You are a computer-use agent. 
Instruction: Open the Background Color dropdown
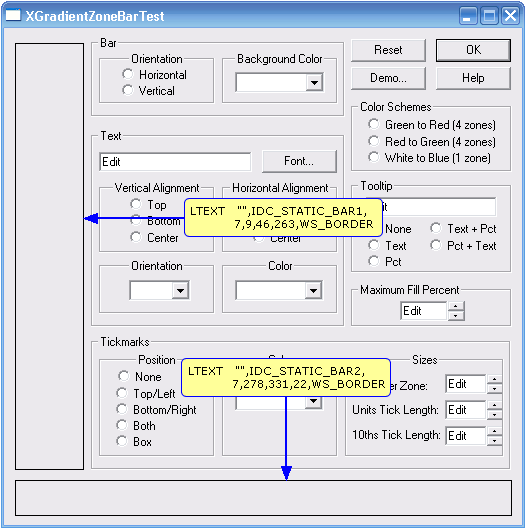click(x=314, y=82)
